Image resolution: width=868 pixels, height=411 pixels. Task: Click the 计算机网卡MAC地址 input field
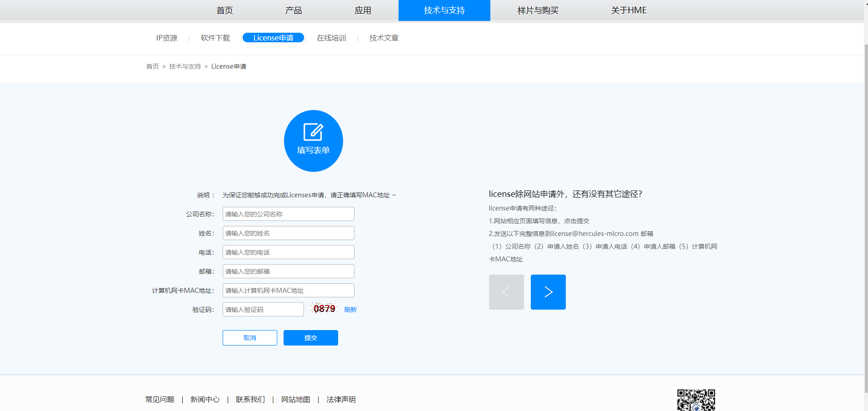(288, 290)
